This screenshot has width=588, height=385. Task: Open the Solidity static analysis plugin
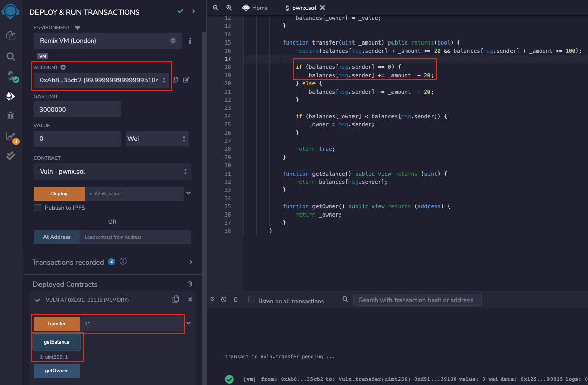point(10,136)
